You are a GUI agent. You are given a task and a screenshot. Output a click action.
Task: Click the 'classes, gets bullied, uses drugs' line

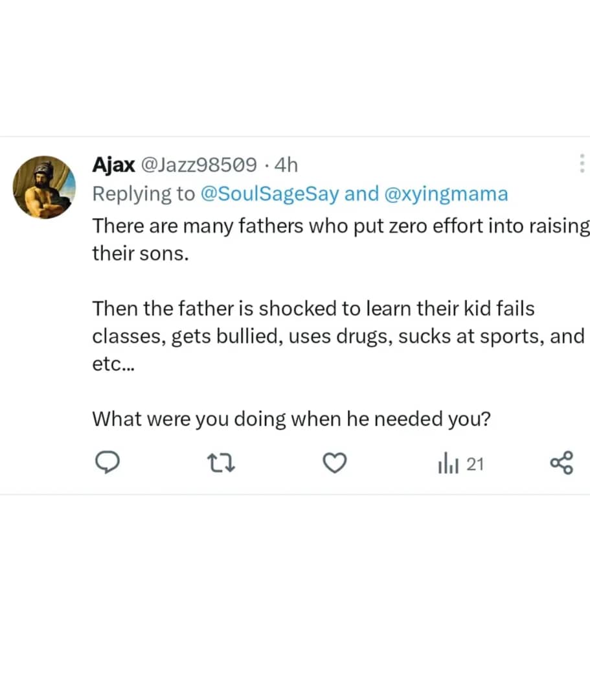(338, 336)
